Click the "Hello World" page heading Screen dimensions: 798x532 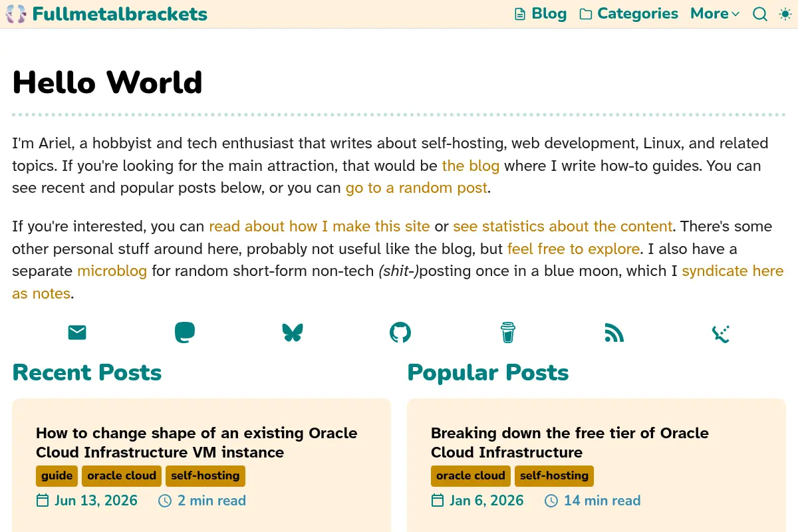[x=107, y=82]
